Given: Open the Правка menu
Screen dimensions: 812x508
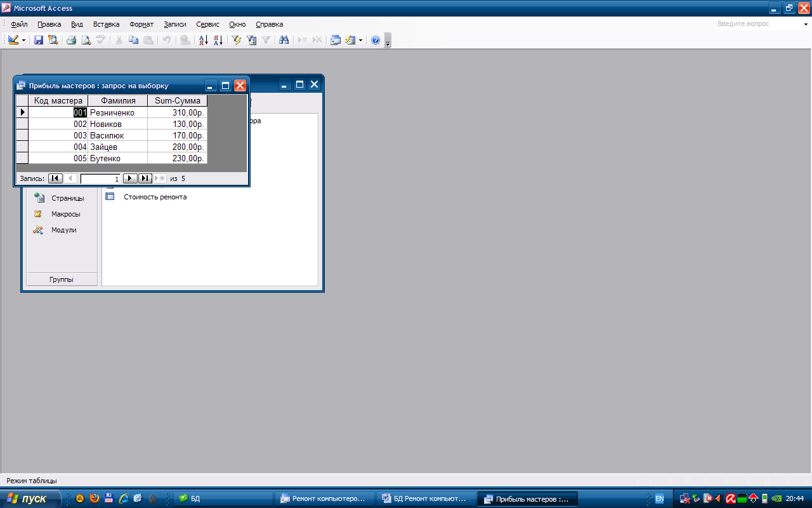Looking at the screenshot, I should [49, 24].
